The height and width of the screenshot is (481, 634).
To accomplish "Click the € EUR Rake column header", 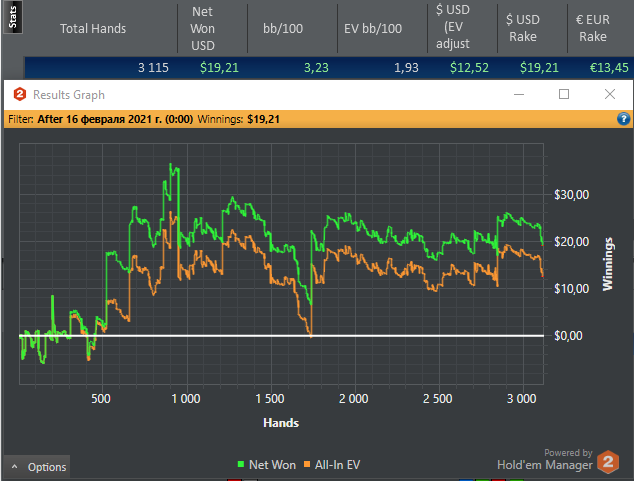I will pos(593,28).
